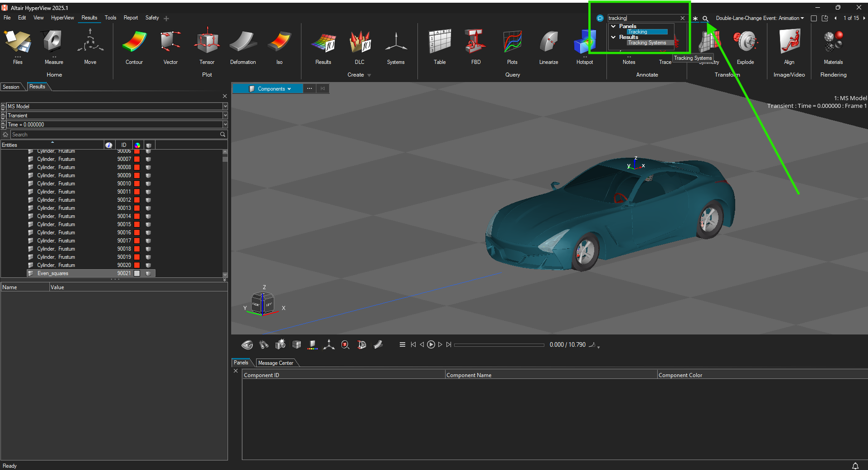Toggle visibility of Even_squares component
Screen dimensions: 868x470
pos(148,273)
